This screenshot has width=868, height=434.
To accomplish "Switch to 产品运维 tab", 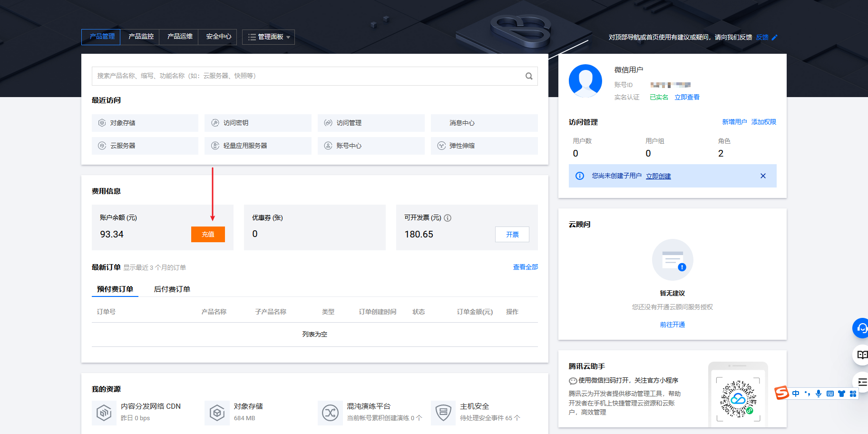I will [180, 37].
